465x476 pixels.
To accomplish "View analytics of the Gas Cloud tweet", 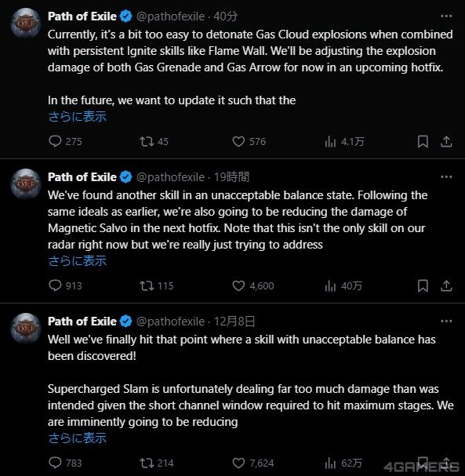I will pyautogui.click(x=344, y=141).
